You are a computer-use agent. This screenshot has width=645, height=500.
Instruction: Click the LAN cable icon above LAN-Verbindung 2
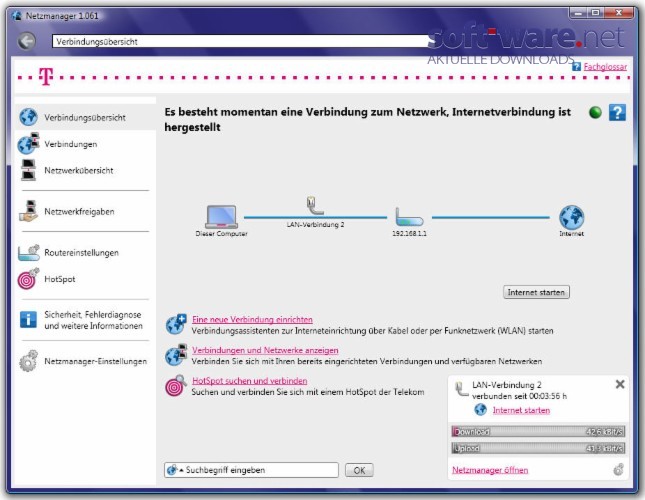point(315,206)
